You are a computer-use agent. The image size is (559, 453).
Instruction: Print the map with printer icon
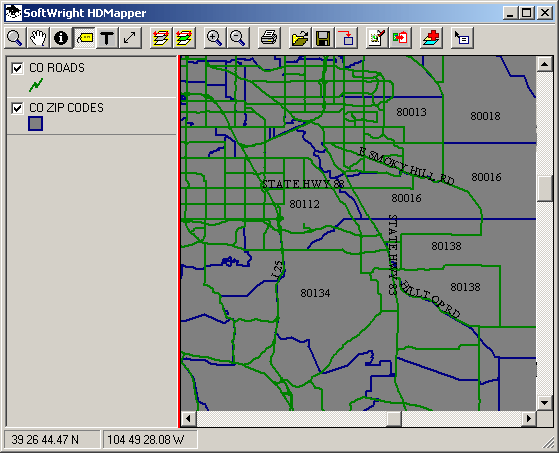(x=269, y=38)
